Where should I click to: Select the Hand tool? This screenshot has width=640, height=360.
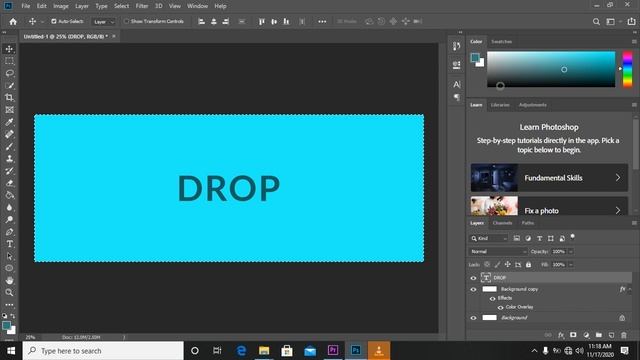pos(9,280)
